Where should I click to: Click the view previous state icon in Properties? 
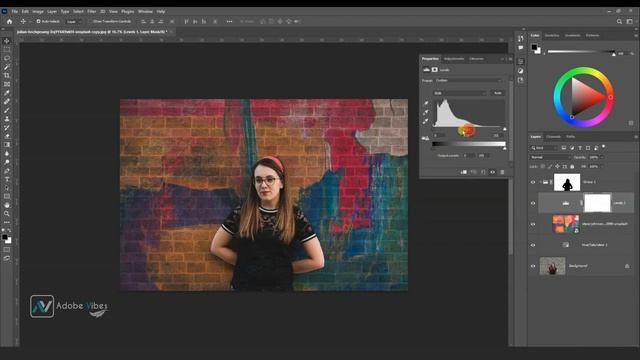coord(473,172)
